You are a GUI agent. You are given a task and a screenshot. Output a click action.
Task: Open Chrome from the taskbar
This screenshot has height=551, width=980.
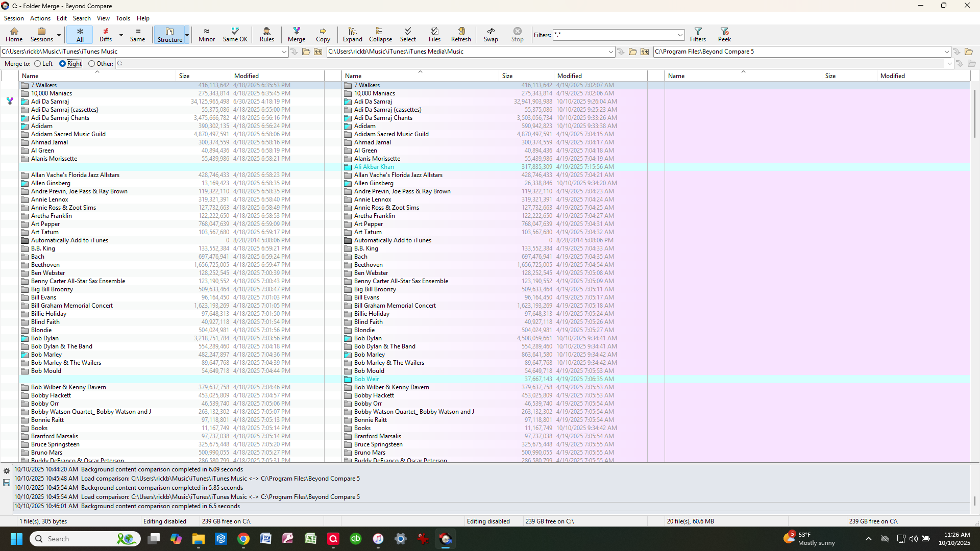tap(243, 539)
